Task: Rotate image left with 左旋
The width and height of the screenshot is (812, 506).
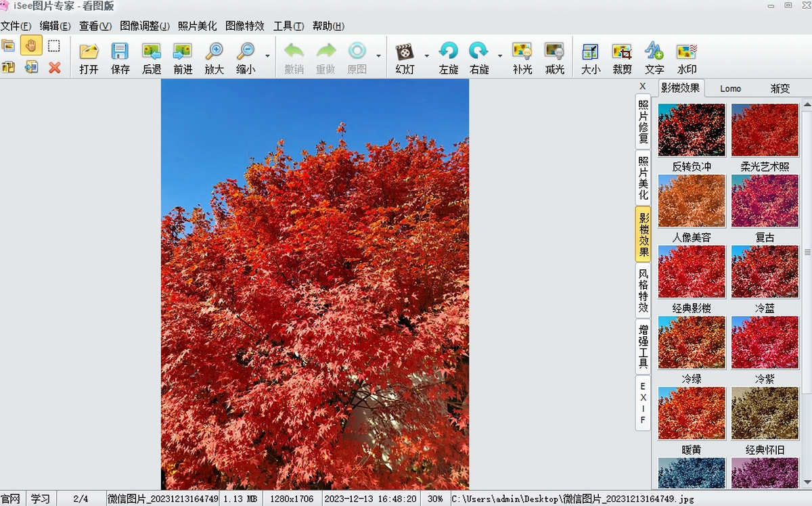Action: 448,59
